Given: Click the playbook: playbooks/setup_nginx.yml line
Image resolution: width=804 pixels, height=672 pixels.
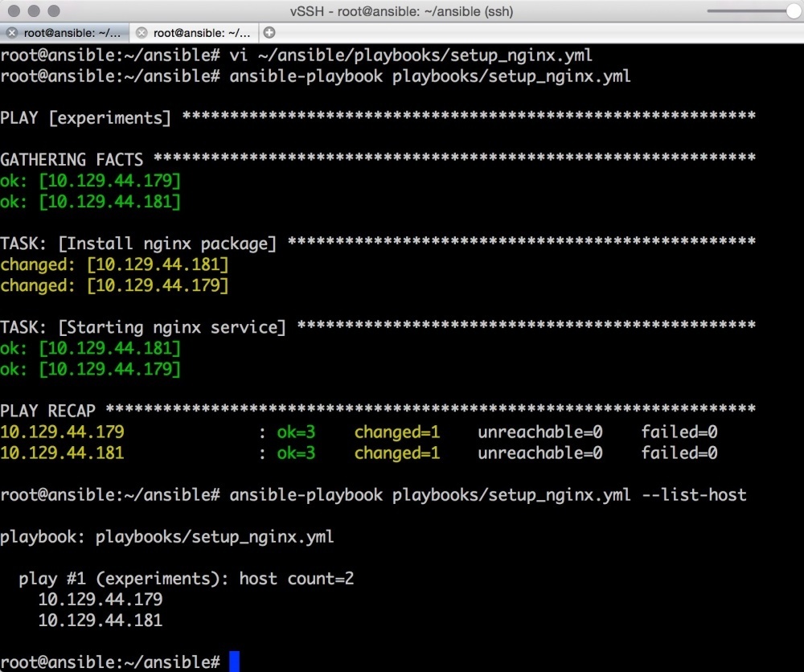Looking at the screenshot, I should (x=166, y=537).
